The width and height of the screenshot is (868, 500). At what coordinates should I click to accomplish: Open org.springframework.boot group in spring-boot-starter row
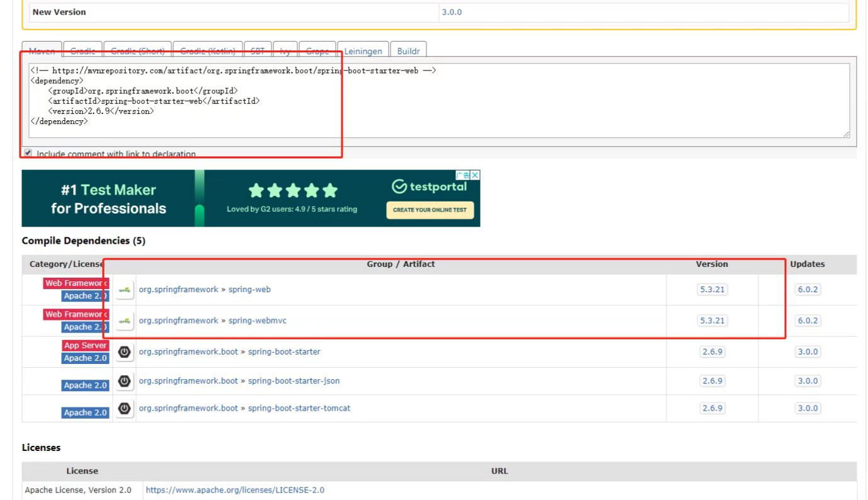click(x=188, y=351)
